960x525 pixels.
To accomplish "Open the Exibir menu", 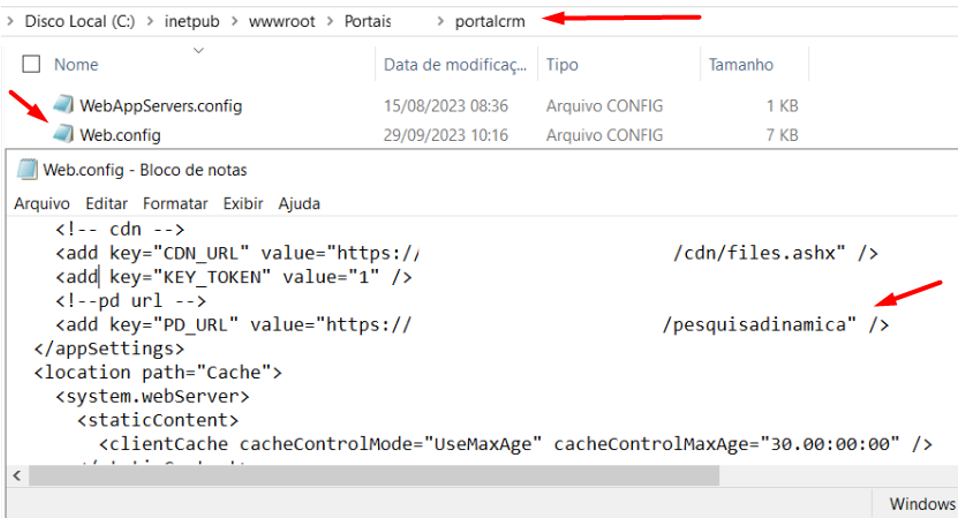I will tap(244, 203).
